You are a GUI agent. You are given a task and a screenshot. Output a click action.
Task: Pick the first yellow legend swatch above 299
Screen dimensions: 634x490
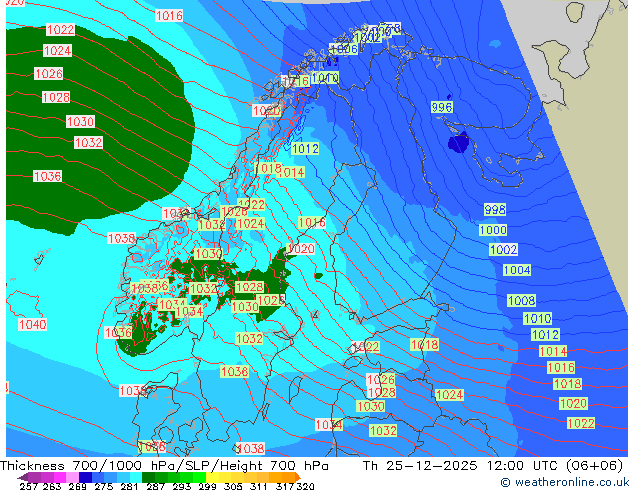click(x=212, y=477)
